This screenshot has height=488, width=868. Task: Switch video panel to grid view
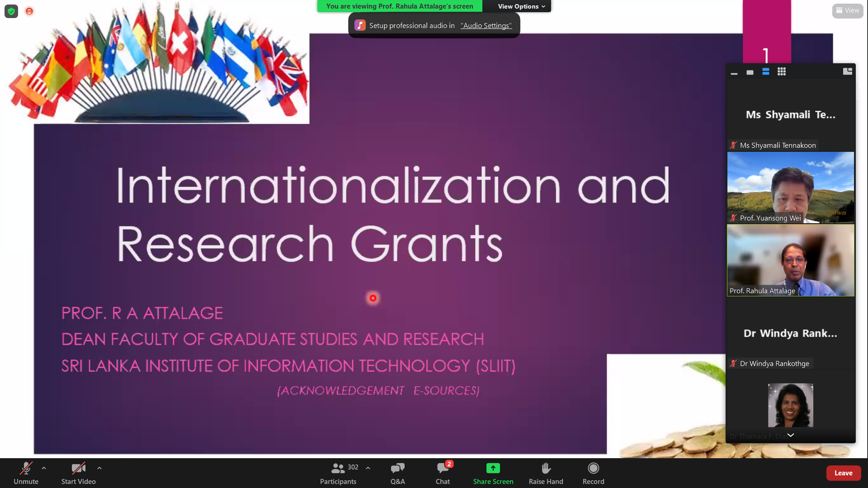coord(782,72)
